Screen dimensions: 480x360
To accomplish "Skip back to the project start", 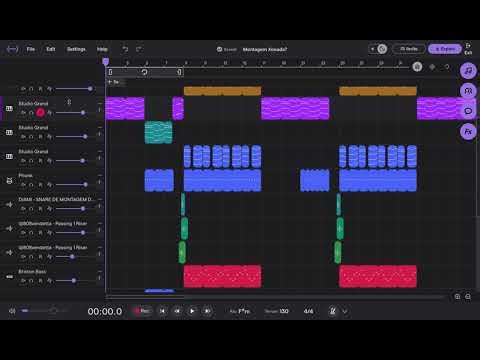I will pos(162,311).
